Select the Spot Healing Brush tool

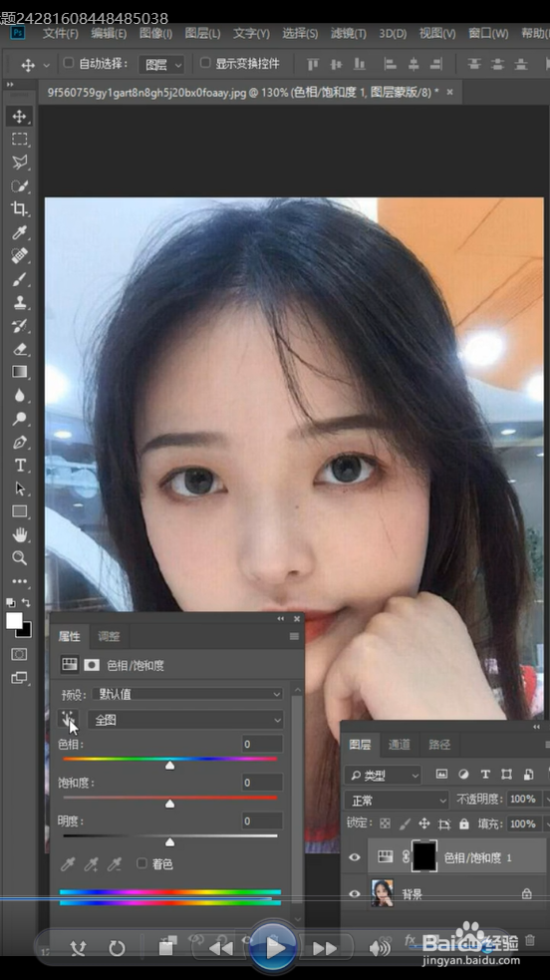click(x=19, y=255)
